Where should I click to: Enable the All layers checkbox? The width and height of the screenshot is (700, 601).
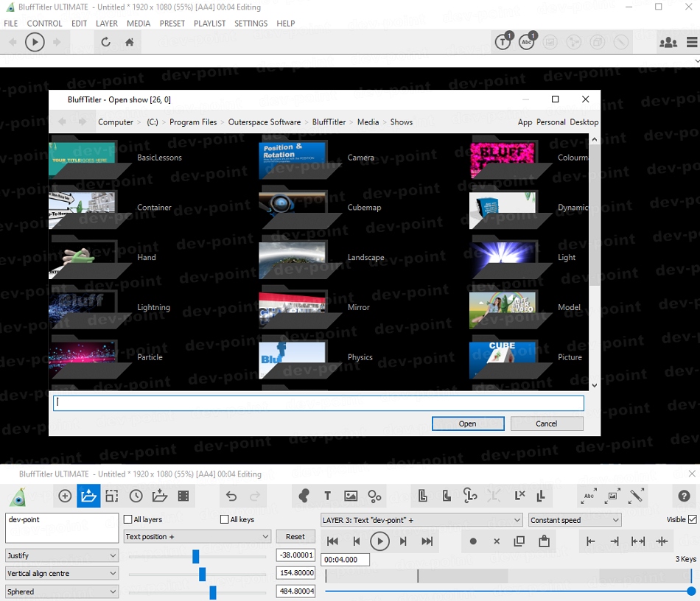tap(128, 519)
